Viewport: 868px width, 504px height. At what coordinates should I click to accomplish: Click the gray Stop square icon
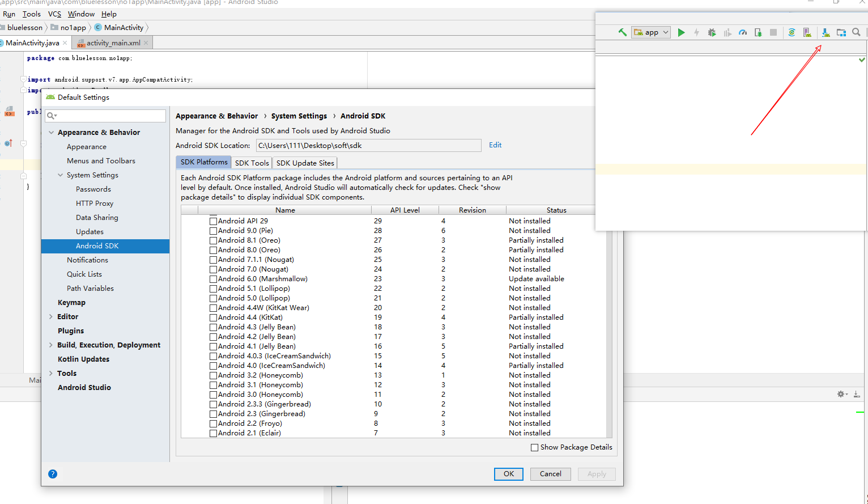tap(773, 32)
